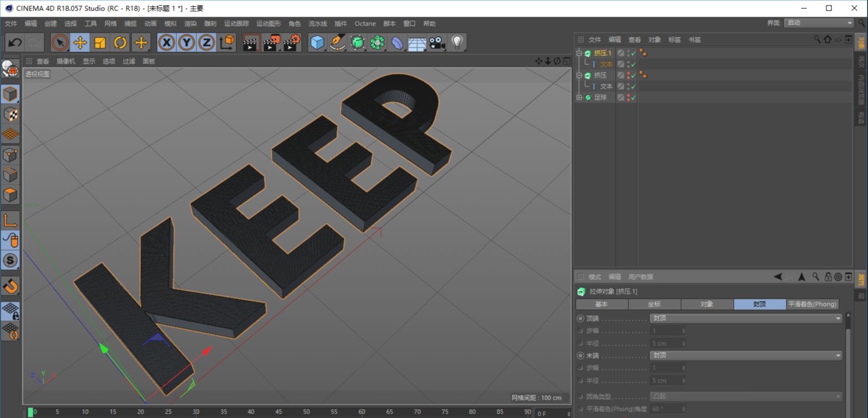Toggle the 足球 enable checkmark

633,98
